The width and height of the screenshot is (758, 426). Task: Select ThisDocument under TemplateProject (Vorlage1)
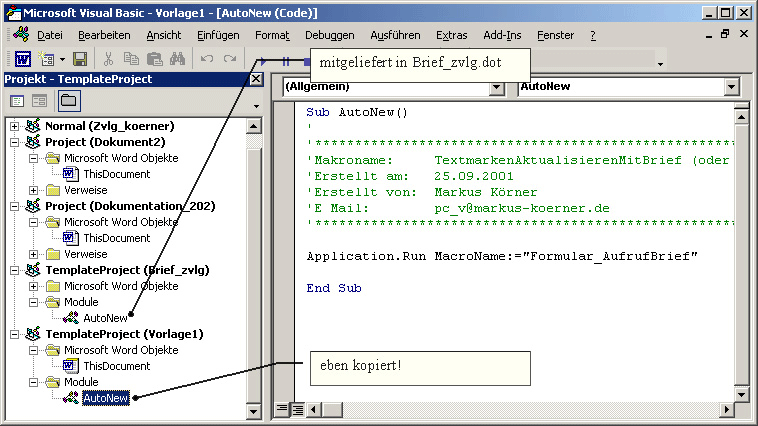coord(117,366)
